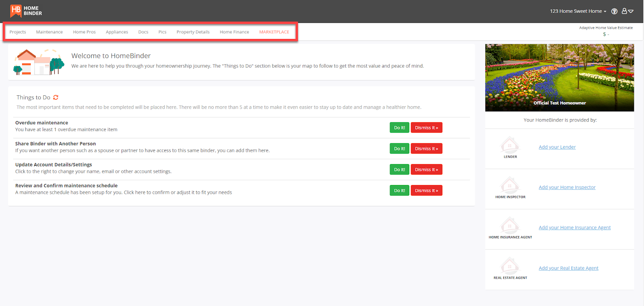Click the Home Inspector house icon
This screenshot has height=306, width=644.
[x=510, y=185]
